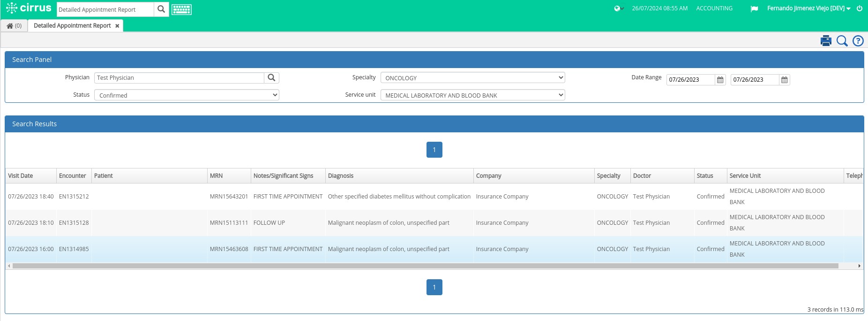Open the end date calendar picker

click(785, 80)
